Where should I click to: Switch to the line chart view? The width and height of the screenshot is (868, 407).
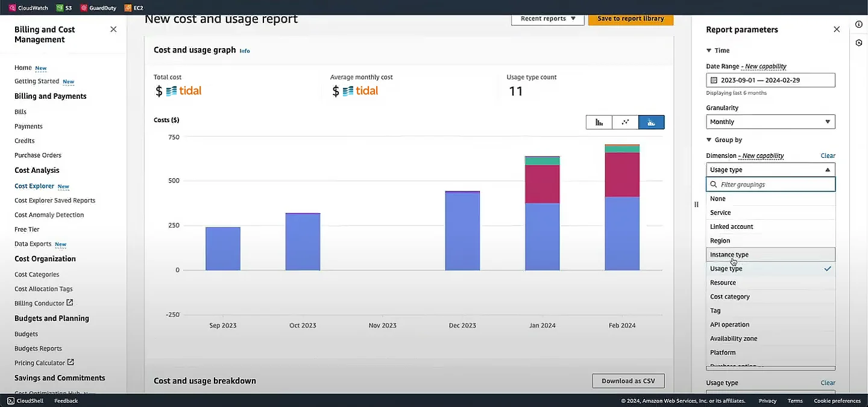[625, 122]
